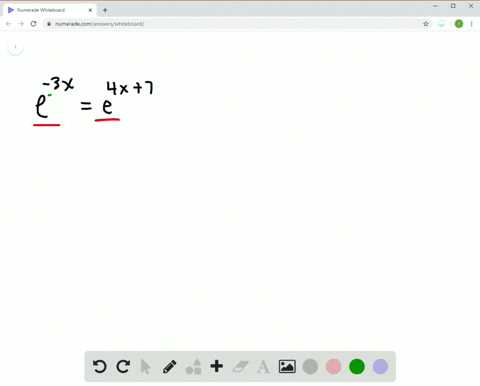Image resolution: width=480 pixels, height=386 pixels.
Task: Click the numerade.com address bar
Action: (237, 24)
